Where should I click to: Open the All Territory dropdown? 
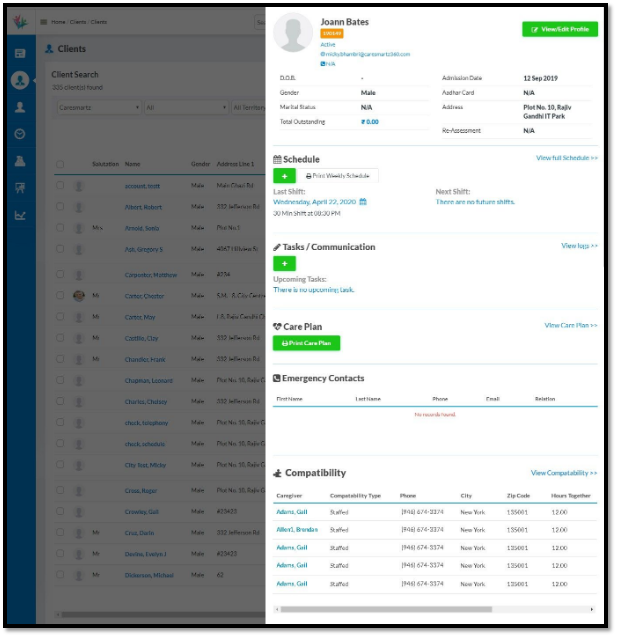[249, 107]
